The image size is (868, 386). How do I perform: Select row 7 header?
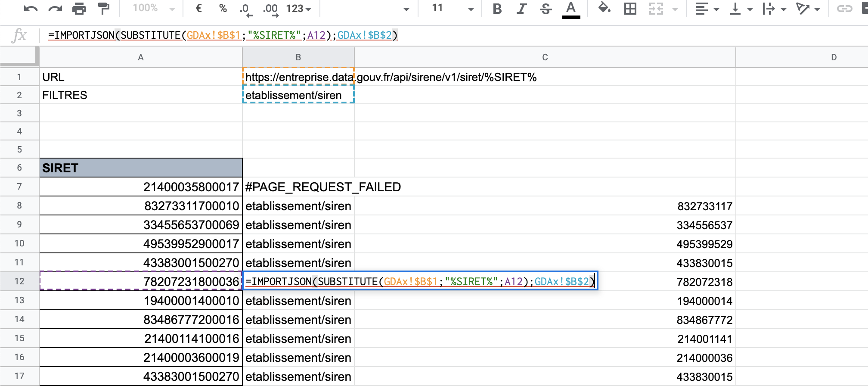pyautogui.click(x=19, y=187)
